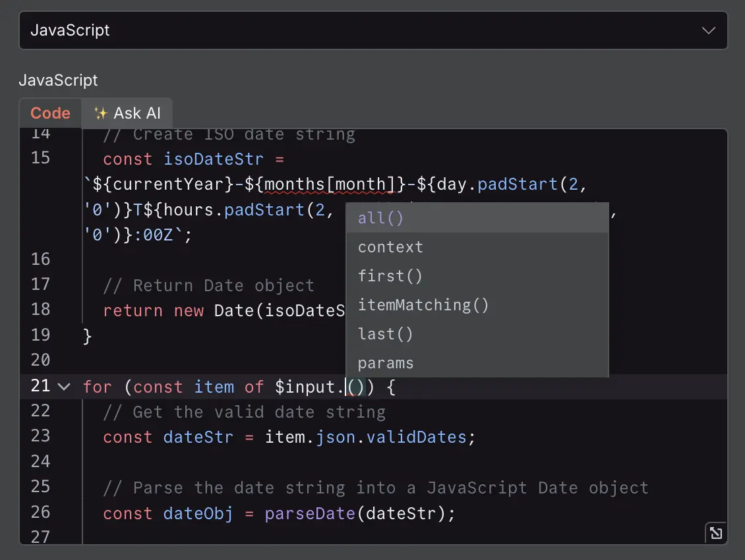The image size is (745, 560).
Task: Select all() from autocomplete list
Action: click(380, 218)
